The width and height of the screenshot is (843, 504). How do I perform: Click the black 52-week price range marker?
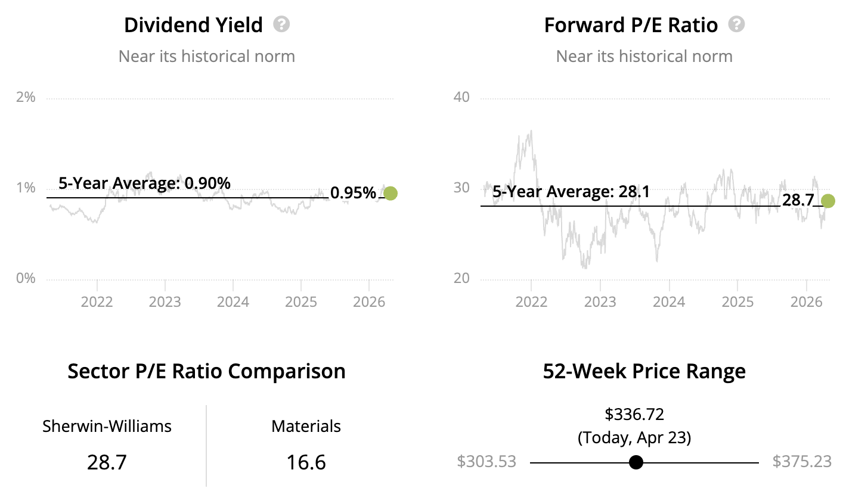[x=636, y=462]
